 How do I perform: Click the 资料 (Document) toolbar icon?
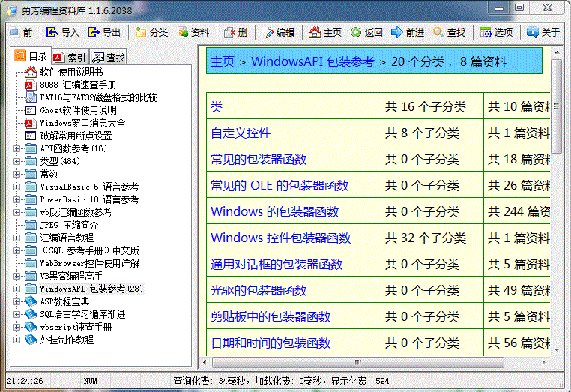click(183, 32)
